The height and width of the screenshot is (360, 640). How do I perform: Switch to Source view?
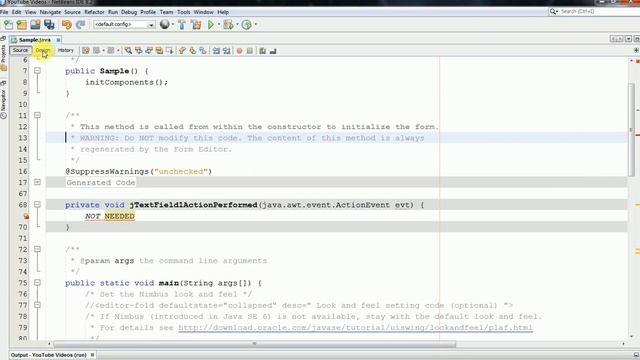(20, 50)
